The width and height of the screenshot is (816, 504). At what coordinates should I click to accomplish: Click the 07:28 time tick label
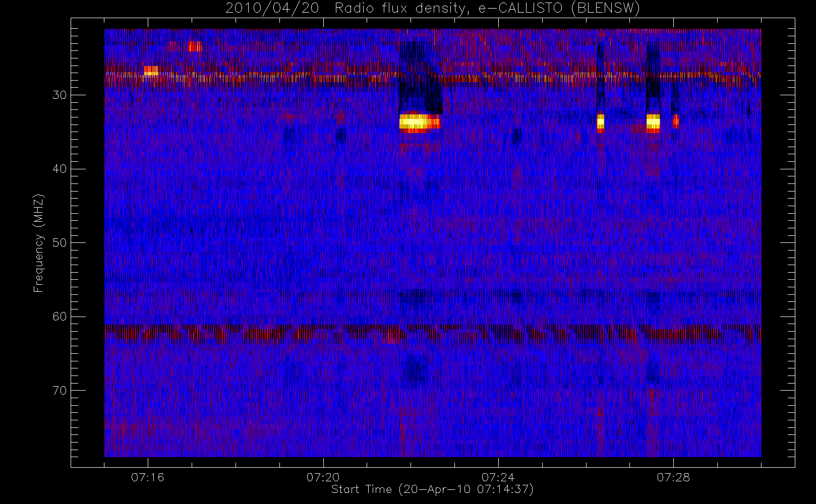pos(673,477)
